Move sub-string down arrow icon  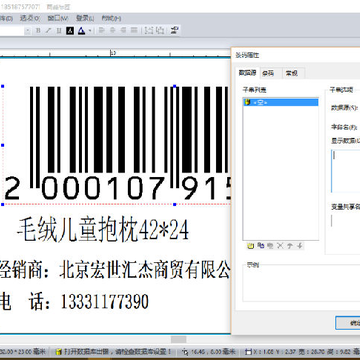pyautogui.click(x=300, y=246)
